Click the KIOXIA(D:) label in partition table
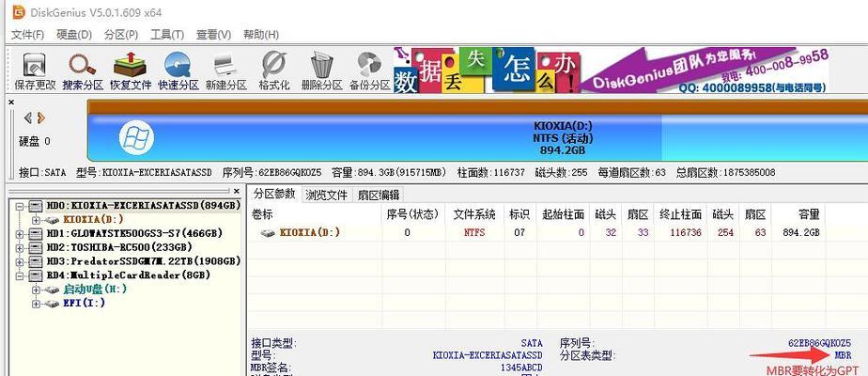The height and width of the screenshot is (376, 868). click(310, 232)
